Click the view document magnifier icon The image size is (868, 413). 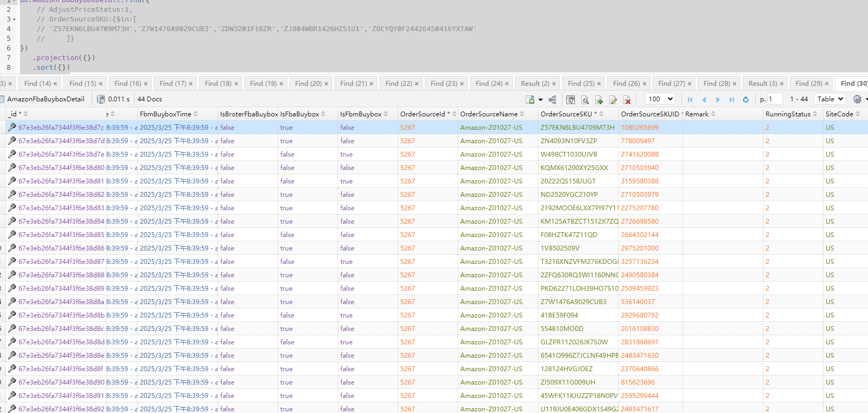tap(585, 99)
